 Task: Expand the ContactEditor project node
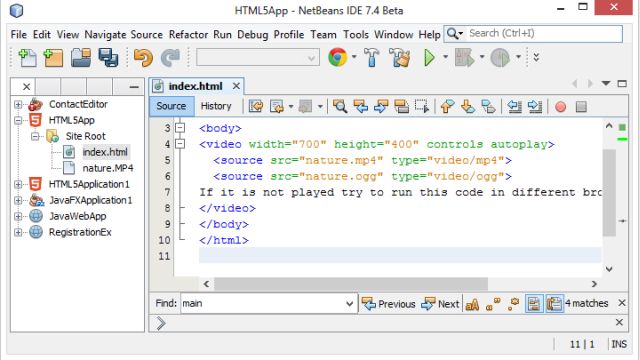pos(18,104)
